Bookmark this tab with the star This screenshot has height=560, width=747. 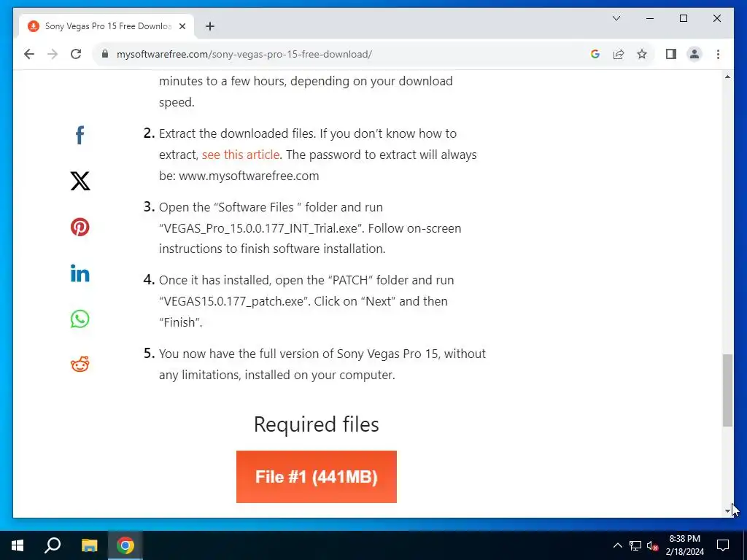point(642,54)
